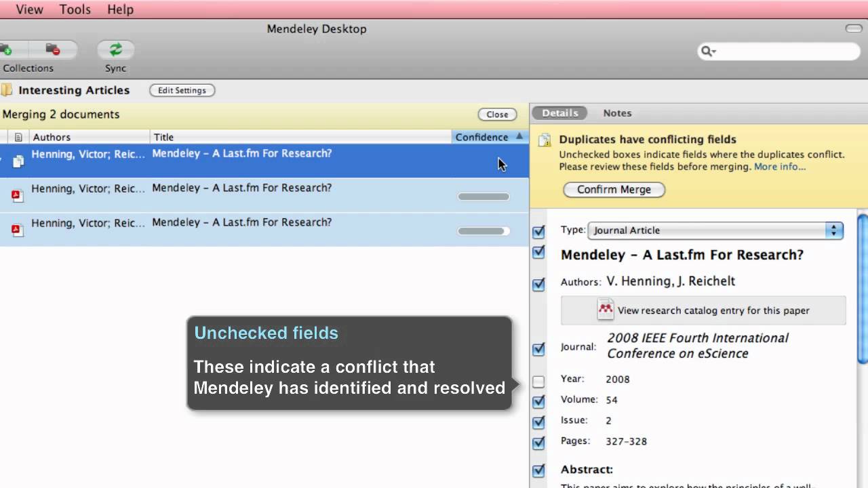Click the Volume value 54
This screenshot has height=488, width=868.
(612, 400)
